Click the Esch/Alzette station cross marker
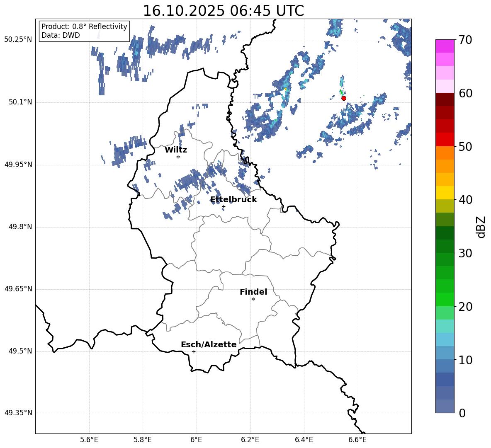Image resolution: width=491 pixels, height=448 pixels. pos(194,351)
